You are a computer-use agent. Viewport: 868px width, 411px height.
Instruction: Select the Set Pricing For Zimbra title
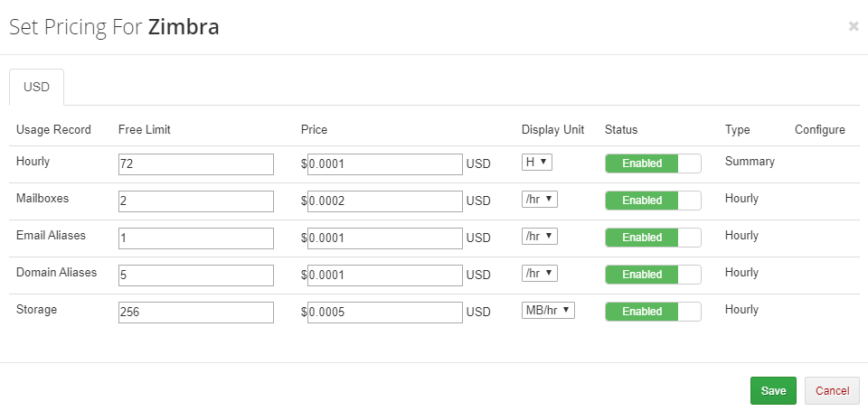pyautogui.click(x=115, y=26)
